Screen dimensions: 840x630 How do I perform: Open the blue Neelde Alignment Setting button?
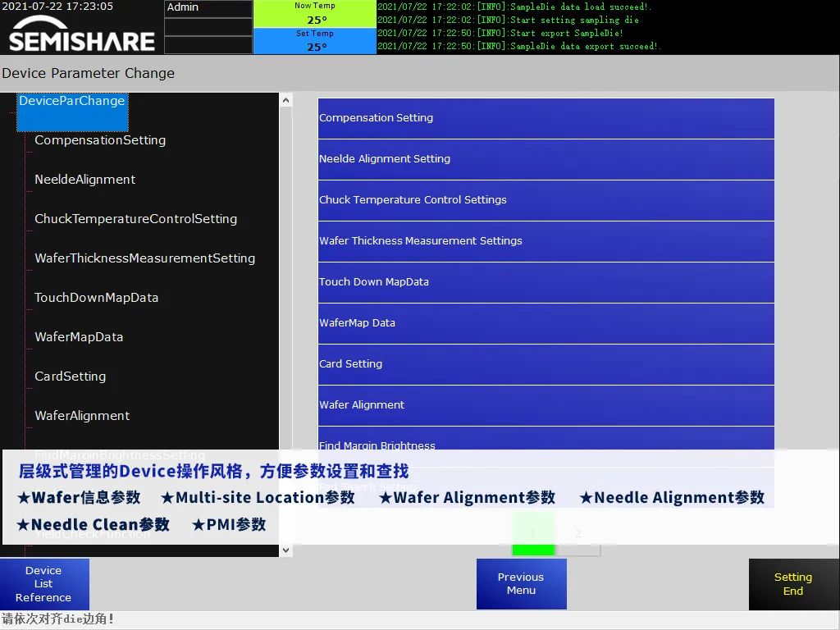(546, 159)
